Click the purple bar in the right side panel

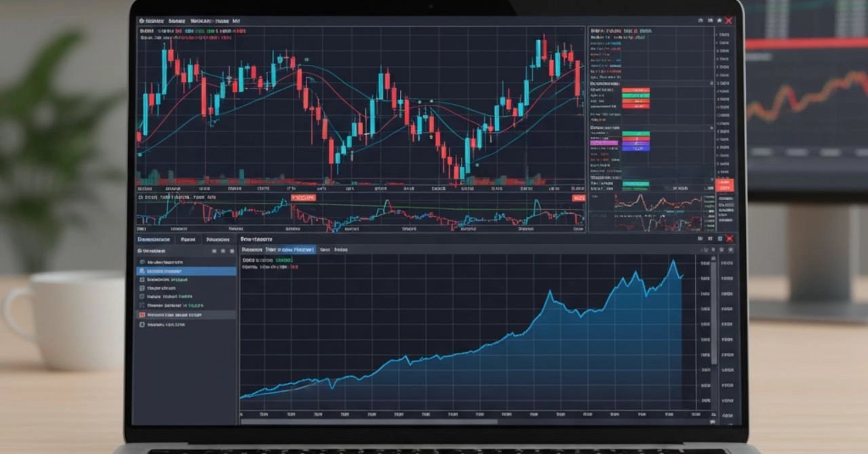(x=635, y=144)
